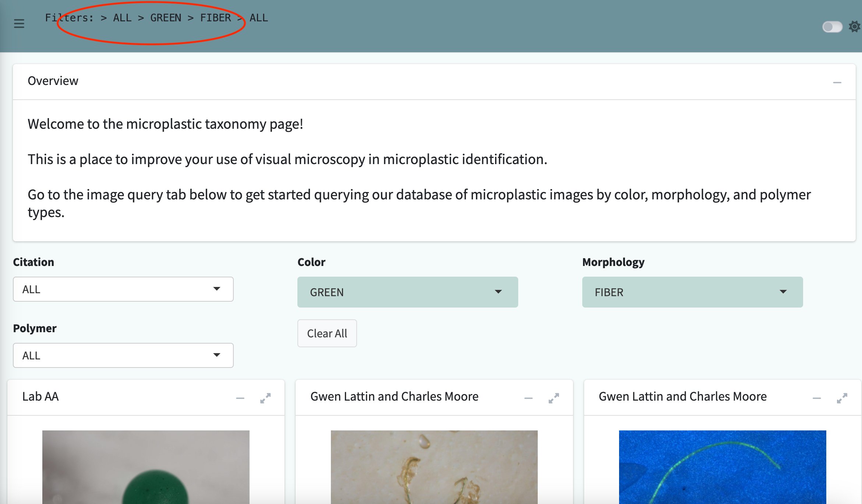Collapse the Overview panel
The image size is (862, 504).
[x=837, y=82]
